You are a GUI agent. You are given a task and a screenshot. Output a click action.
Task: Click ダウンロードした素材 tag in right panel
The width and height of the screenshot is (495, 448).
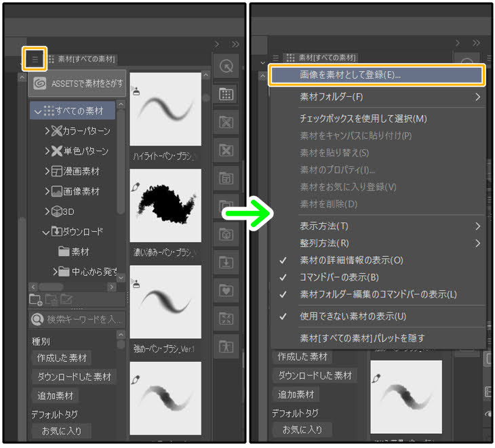coord(315,375)
